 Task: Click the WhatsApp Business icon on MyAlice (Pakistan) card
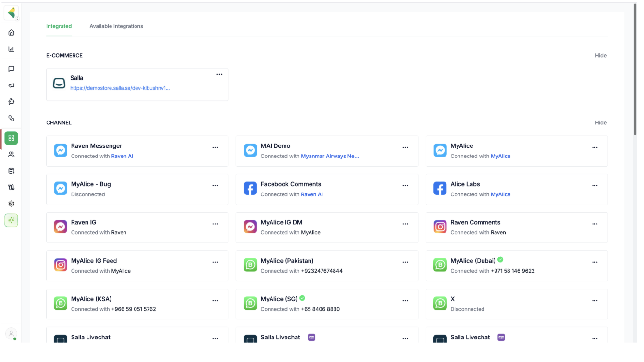(x=250, y=265)
